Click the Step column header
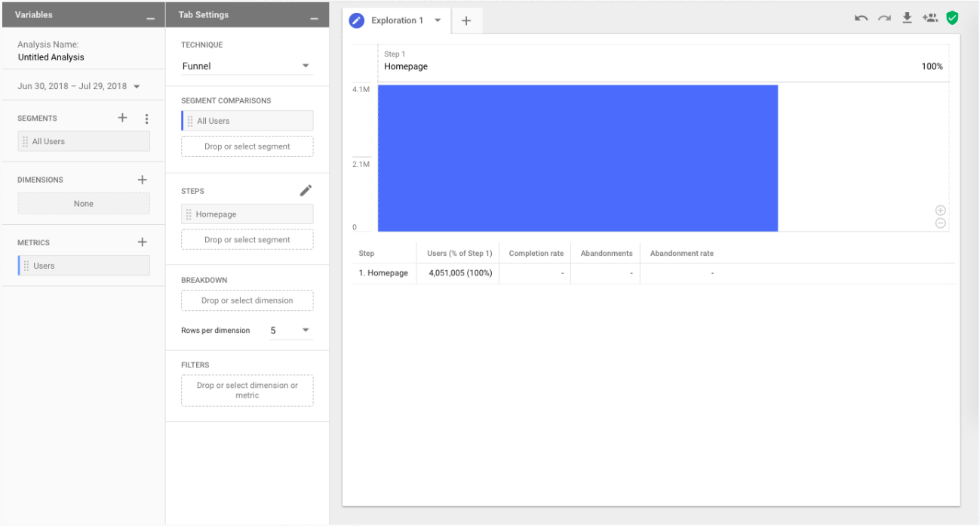Screen dimensions: 980x526 367,254
